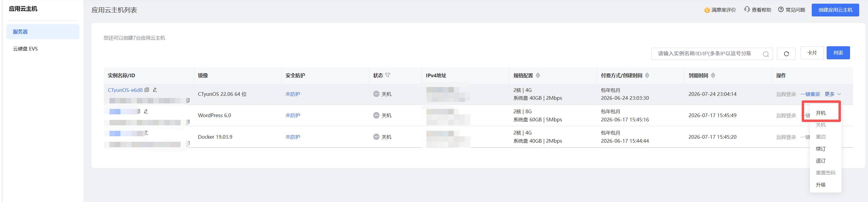Click the 创建应用云主机 button
The image size is (868, 202).
pyautogui.click(x=835, y=10)
